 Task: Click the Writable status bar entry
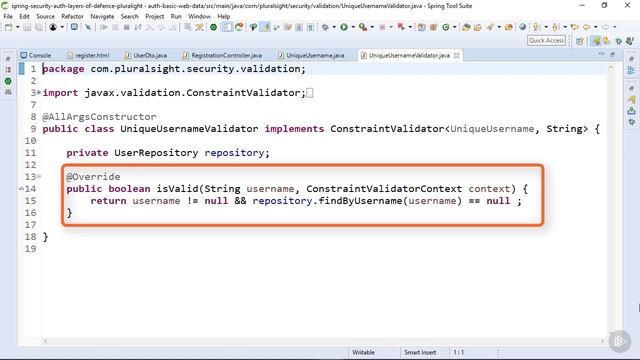click(363, 352)
